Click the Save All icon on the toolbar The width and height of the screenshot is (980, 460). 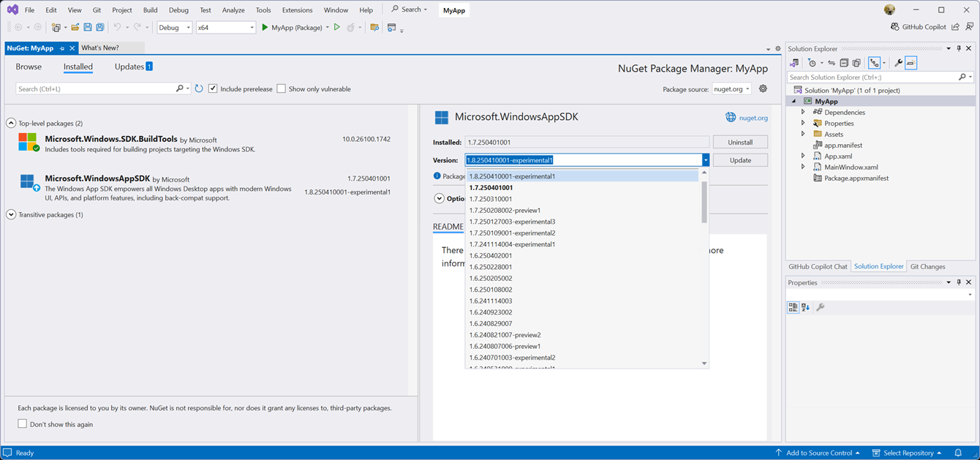coord(100,27)
